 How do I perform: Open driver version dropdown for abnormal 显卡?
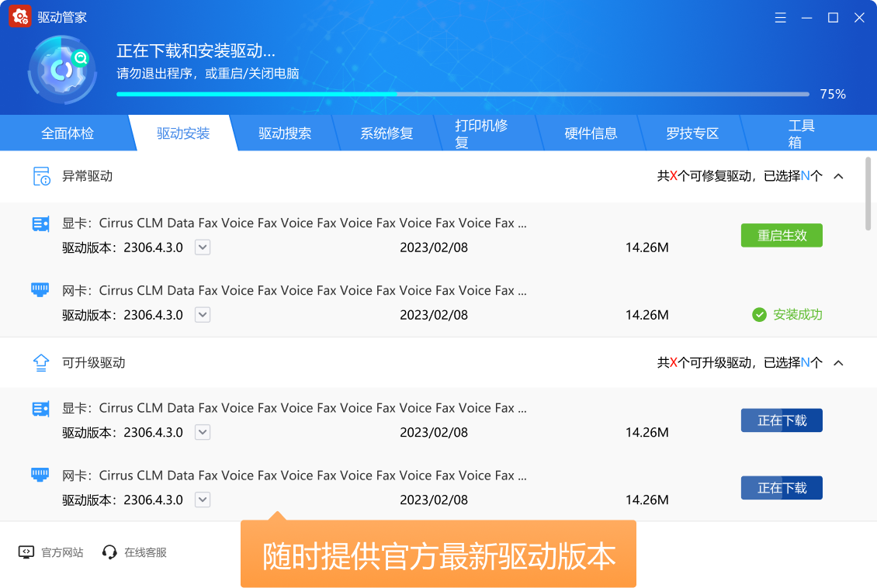click(202, 247)
